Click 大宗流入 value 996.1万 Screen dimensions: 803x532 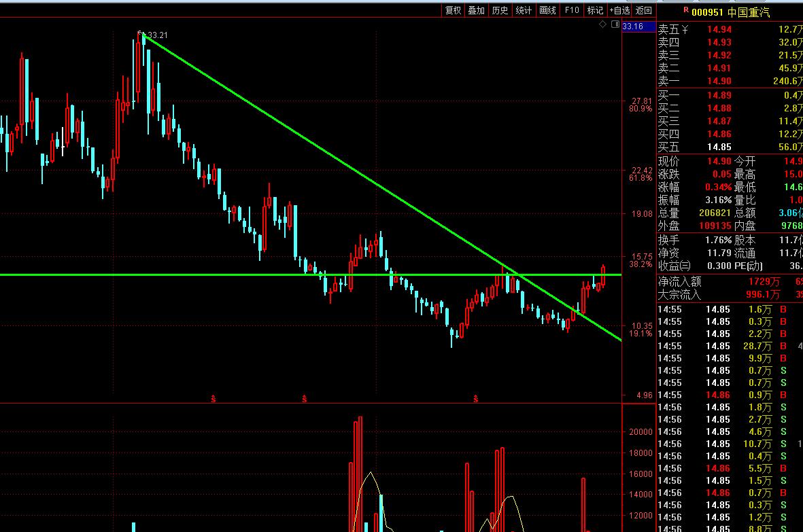point(763,294)
